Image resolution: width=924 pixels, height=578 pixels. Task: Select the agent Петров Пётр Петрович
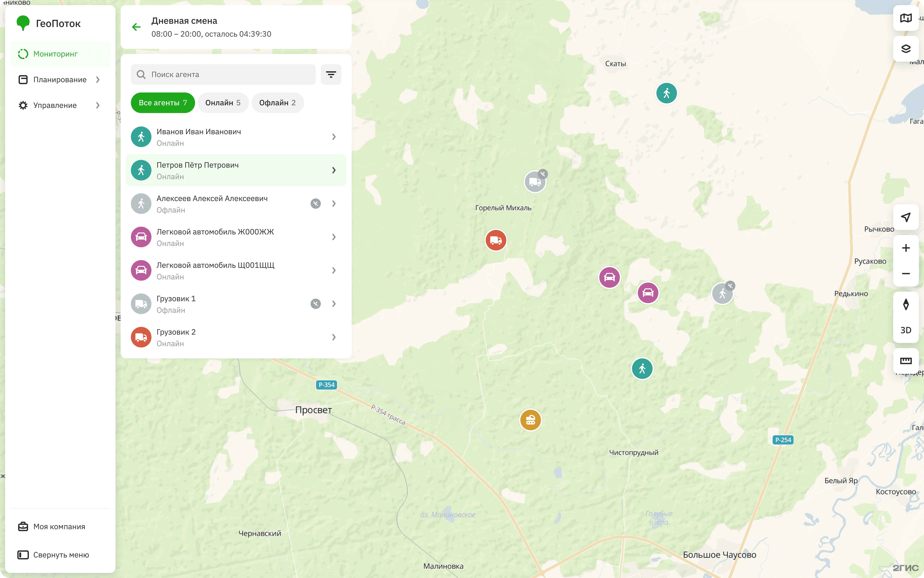(236, 170)
